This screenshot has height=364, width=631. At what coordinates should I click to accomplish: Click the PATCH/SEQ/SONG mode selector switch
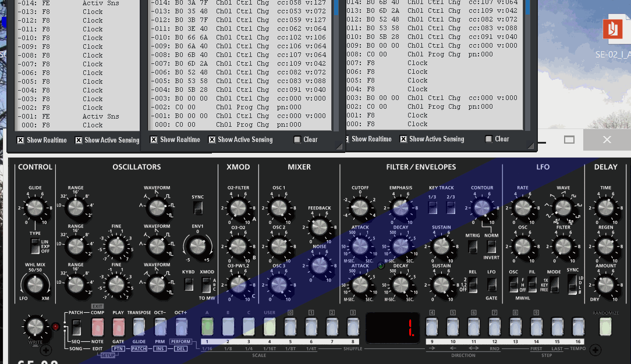pyautogui.click(x=76, y=326)
